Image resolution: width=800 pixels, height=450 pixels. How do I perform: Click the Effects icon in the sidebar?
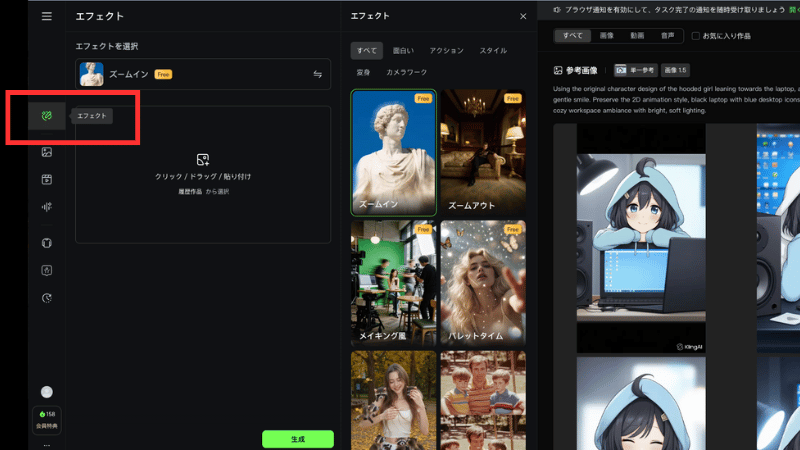click(46, 116)
